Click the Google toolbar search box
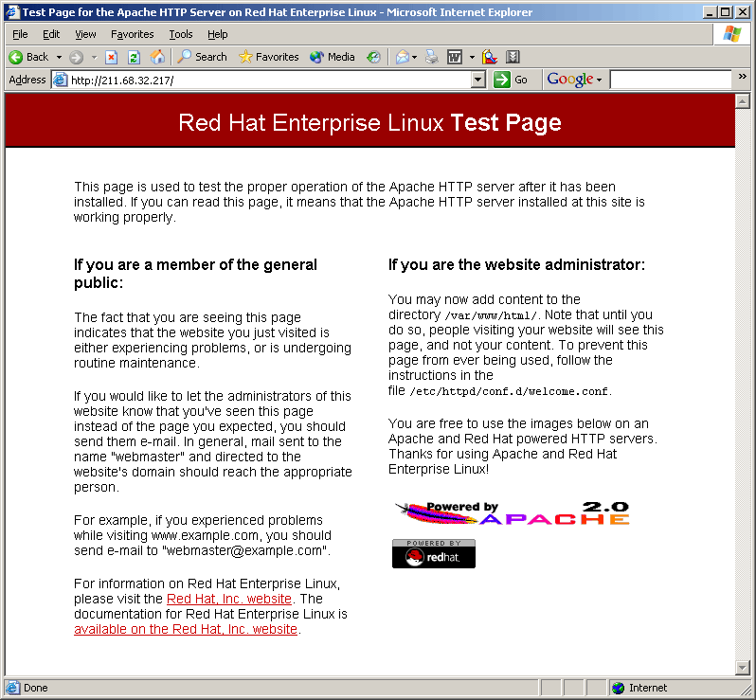This screenshot has width=756, height=700. point(671,80)
